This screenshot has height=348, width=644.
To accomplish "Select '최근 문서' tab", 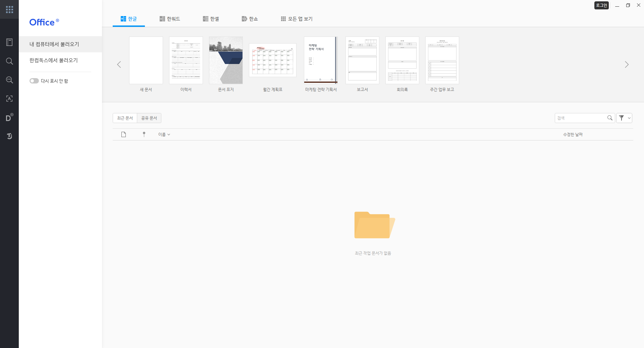I will pyautogui.click(x=125, y=118).
